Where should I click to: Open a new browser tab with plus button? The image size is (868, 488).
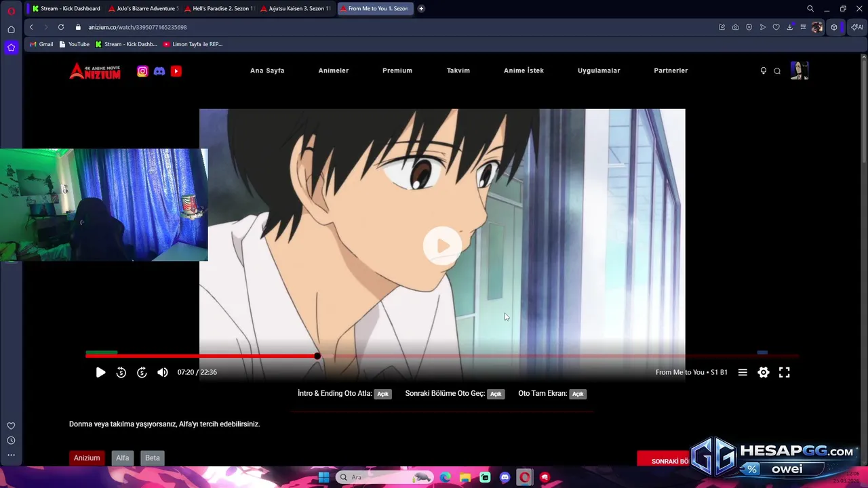(421, 9)
